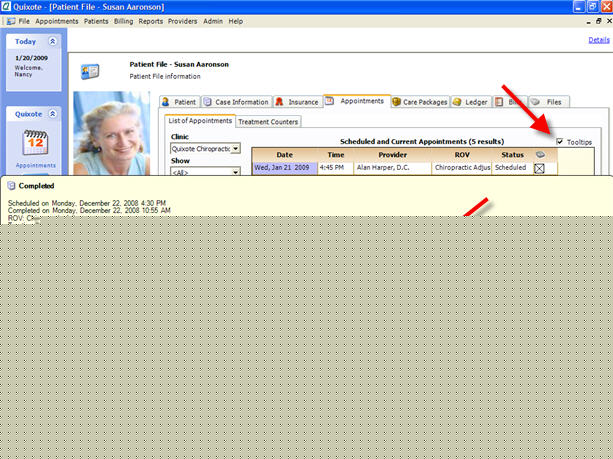Click the Details link

click(x=599, y=40)
